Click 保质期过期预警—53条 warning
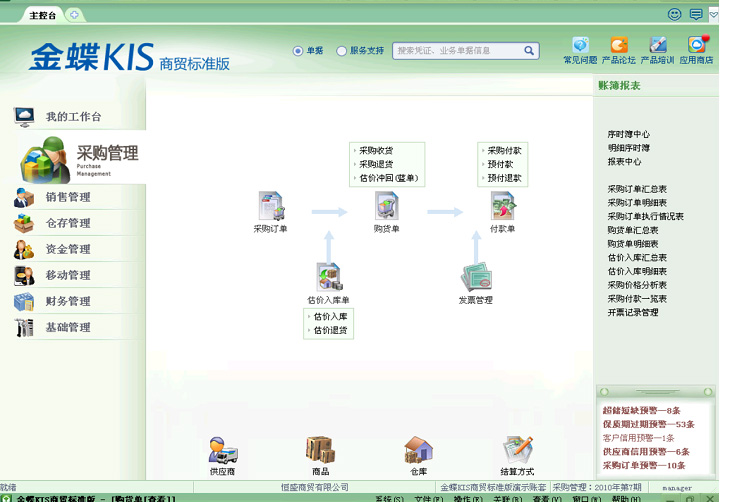750x502 pixels. pyautogui.click(x=648, y=424)
